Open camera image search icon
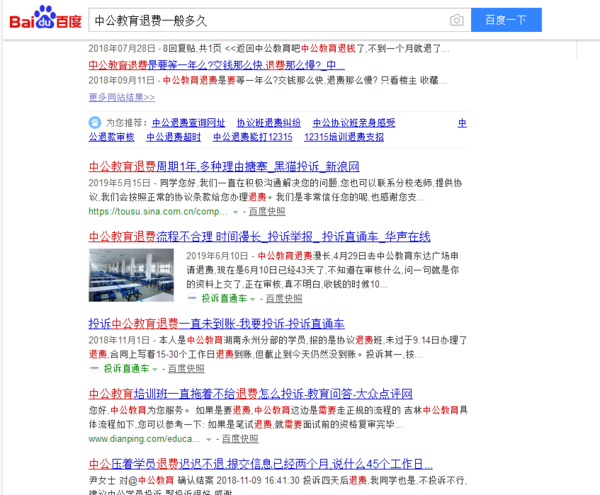The width and height of the screenshot is (600, 495). pos(457,20)
